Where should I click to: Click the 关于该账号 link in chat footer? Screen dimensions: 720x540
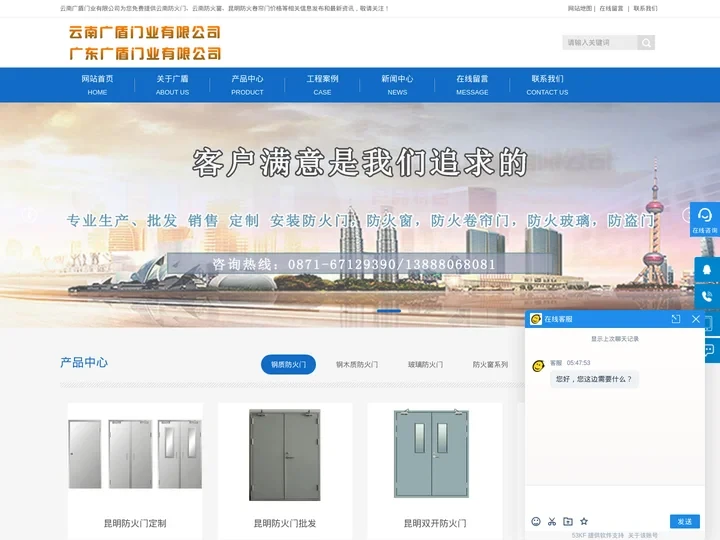click(643, 535)
